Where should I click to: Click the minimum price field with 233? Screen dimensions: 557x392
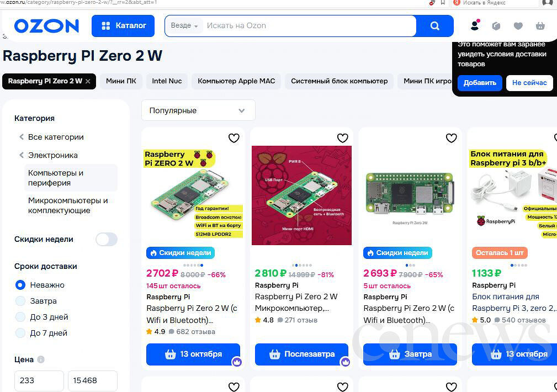[39, 380]
